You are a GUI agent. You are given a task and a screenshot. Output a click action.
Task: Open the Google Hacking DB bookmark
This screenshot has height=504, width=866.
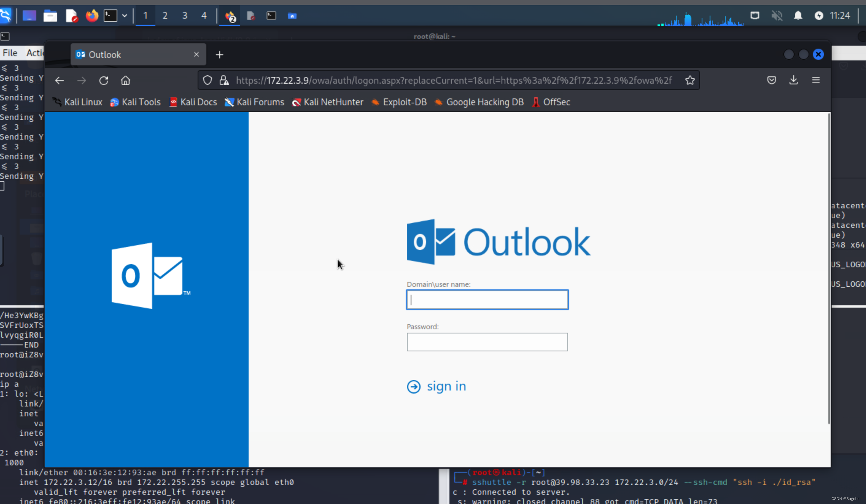click(x=479, y=102)
